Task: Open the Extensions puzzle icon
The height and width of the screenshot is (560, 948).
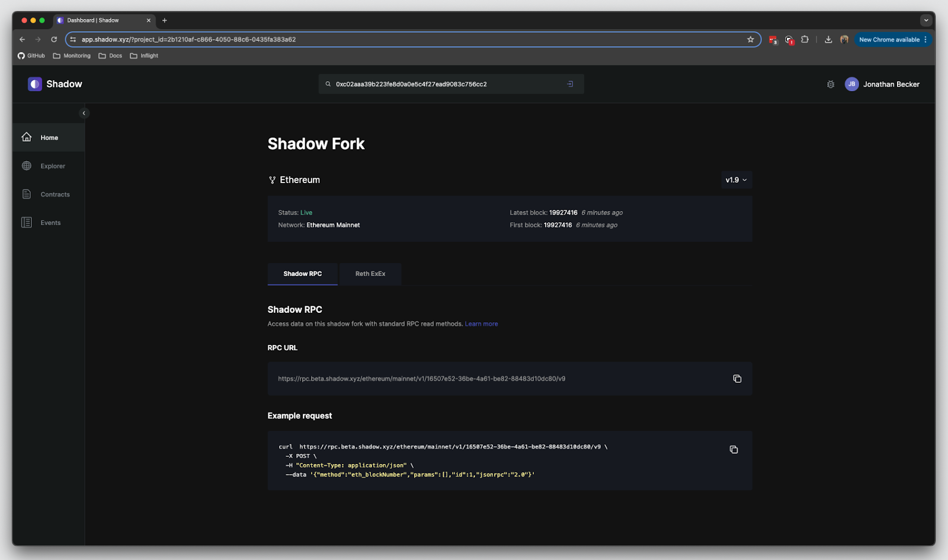Action: tap(805, 40)
